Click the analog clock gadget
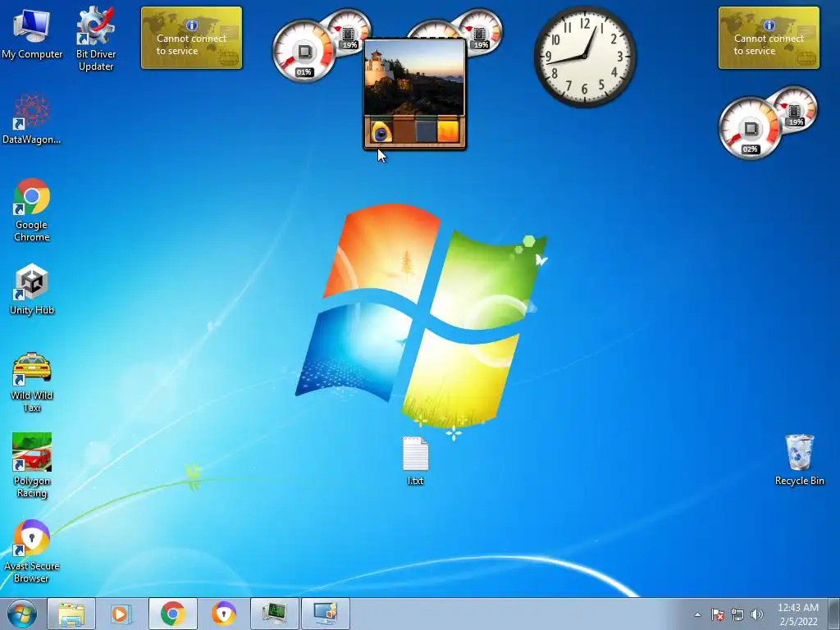Image resolution: width=840 pixels, height=630 pixels. pos(585,57)
